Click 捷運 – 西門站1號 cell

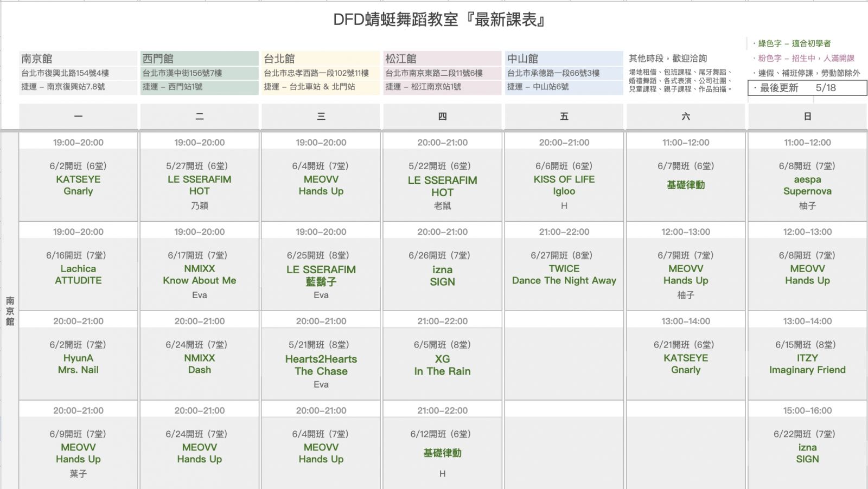pyautogui.click(x=199, y=87)
